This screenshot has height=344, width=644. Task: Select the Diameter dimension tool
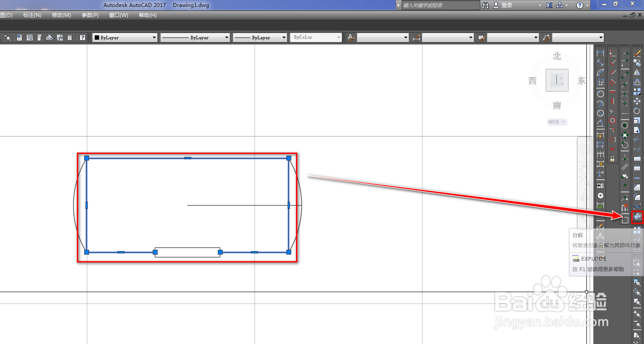600,113
